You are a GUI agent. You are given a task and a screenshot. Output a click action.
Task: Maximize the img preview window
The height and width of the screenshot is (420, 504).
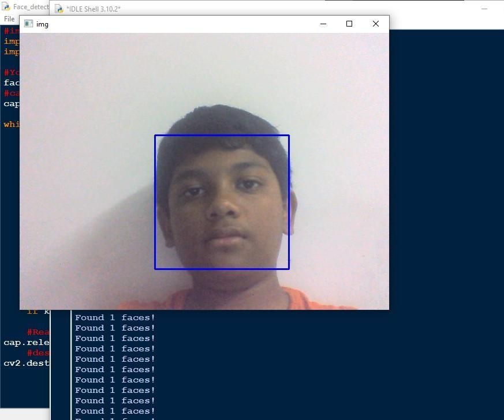pos(349,24)
